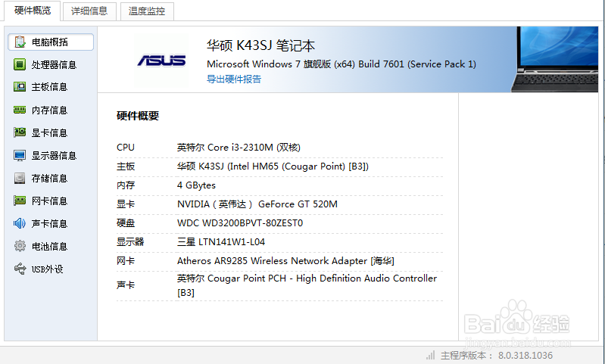Click the 显示器 row label
Screen dimensions: 605x364
coord(130,241)
